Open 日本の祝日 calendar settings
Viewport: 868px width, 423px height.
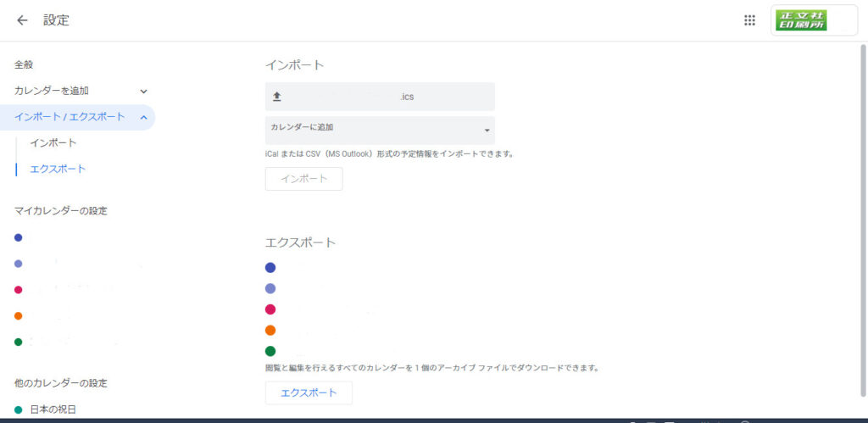click(53, 409)
